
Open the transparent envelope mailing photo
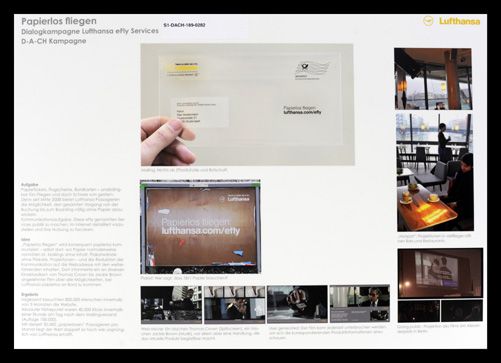[x=247, y=105]
